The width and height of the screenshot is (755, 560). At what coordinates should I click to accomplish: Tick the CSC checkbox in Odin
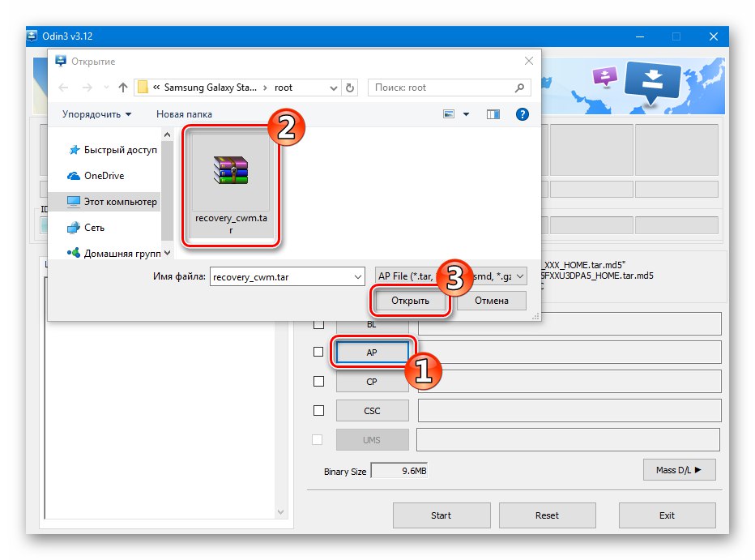pos(318,410)
